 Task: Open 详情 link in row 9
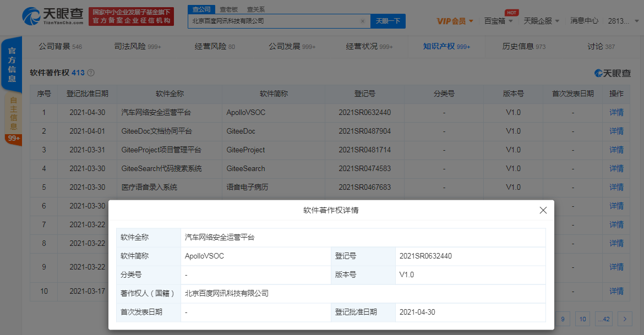point(616,267)
